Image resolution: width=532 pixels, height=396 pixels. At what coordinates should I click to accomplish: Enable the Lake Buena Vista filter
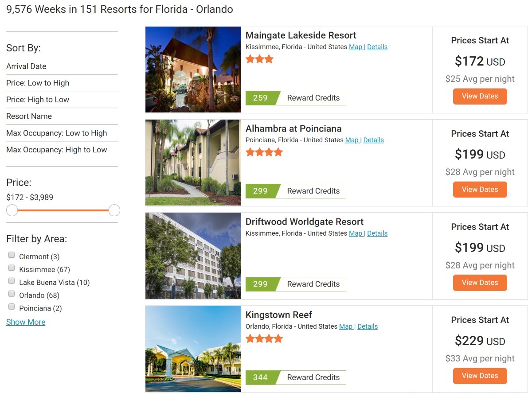[x=12, y=281]
